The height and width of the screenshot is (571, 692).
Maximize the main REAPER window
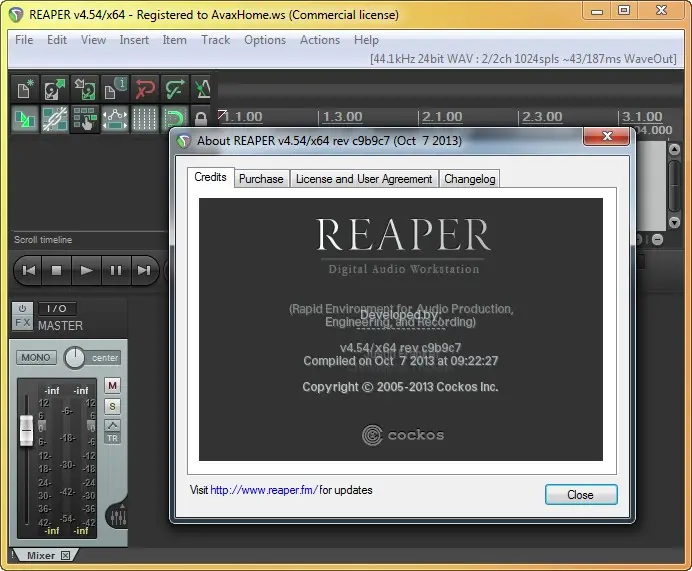point(624,11)
